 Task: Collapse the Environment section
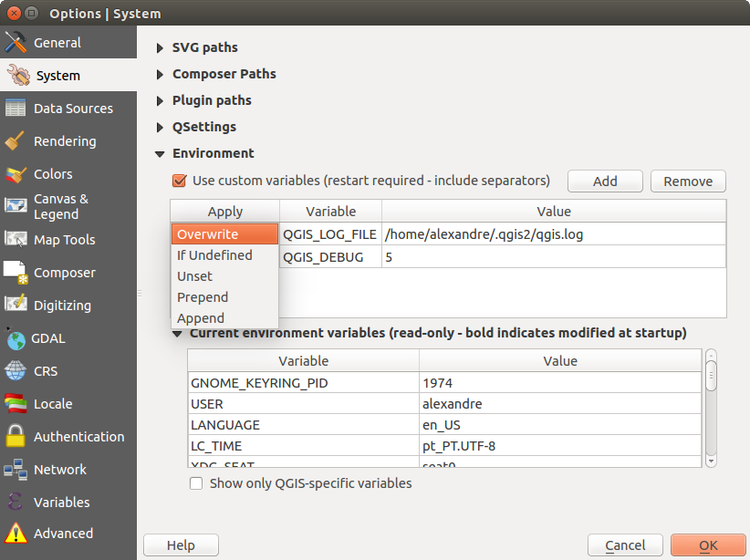click(161, 153)
